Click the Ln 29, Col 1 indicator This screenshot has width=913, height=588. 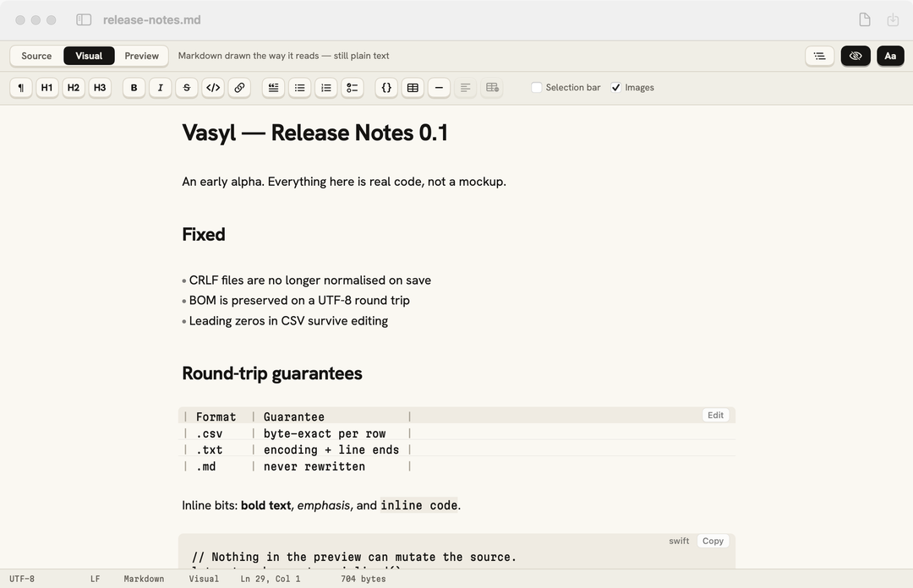click(271, 579)
